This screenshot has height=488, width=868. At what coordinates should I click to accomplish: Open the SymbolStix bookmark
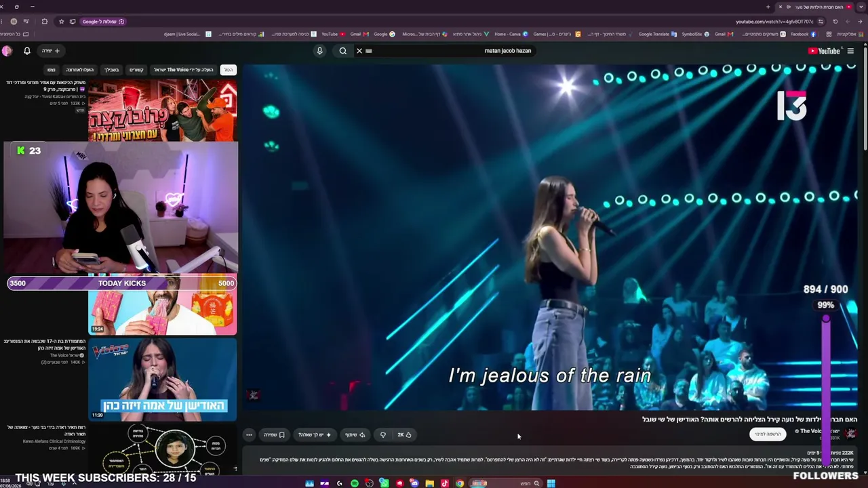(x=695, y=34)
